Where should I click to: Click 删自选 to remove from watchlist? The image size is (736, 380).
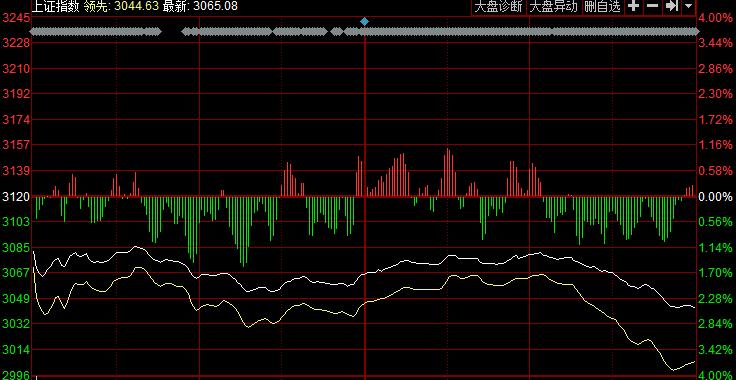(x=603, y=7)
